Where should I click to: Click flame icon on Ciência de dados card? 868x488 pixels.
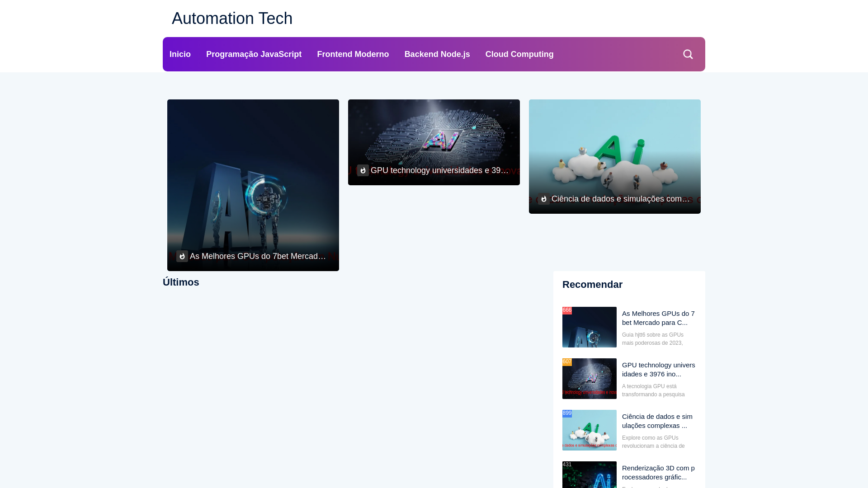click(544, 199)
